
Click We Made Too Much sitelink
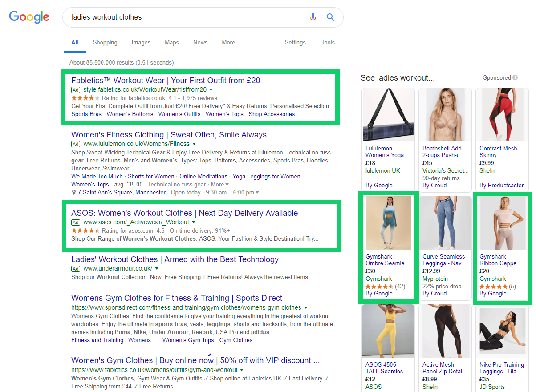click(x=97, y=177)
